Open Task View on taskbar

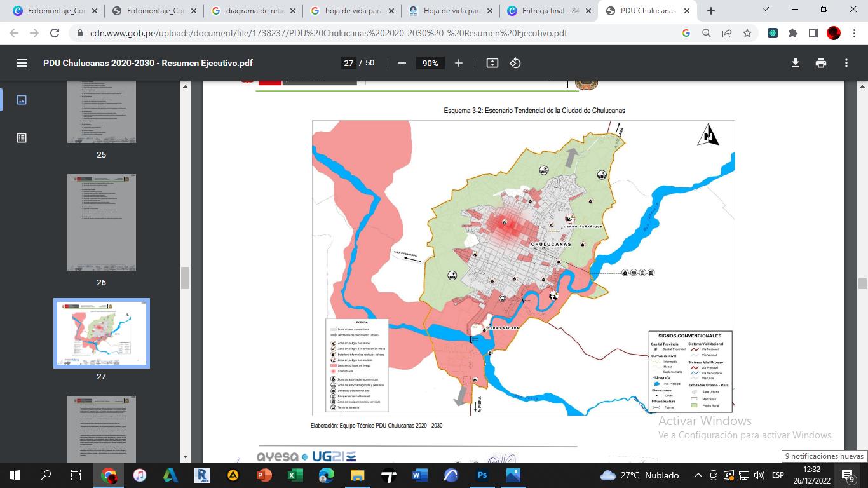coord(76,475)
